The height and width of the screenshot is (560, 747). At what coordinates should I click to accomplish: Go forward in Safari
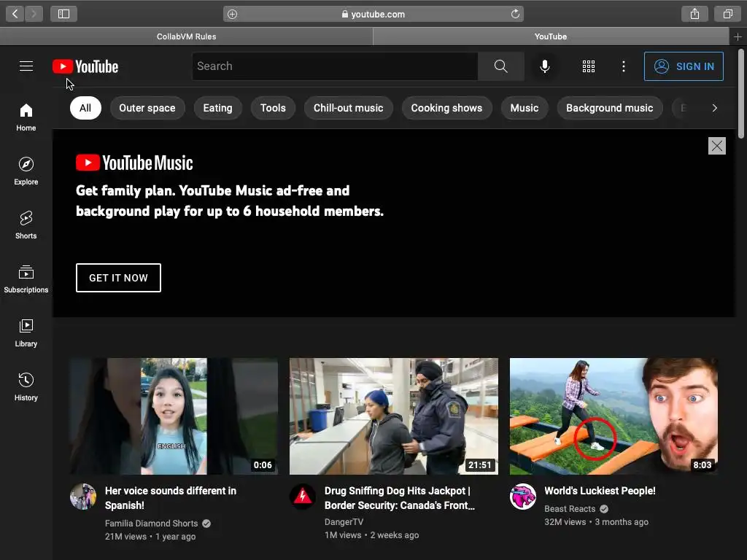click(34, 14)
